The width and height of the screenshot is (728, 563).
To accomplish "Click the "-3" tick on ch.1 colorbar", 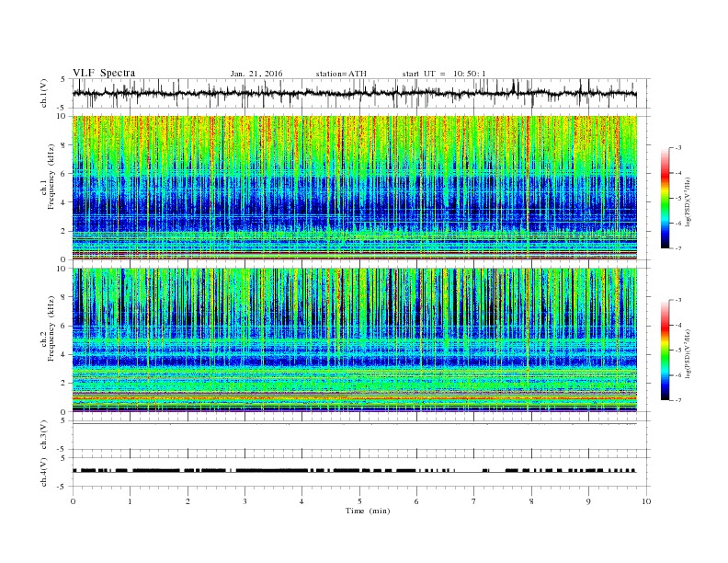I will pyautogui.click(x=677, y=148).
